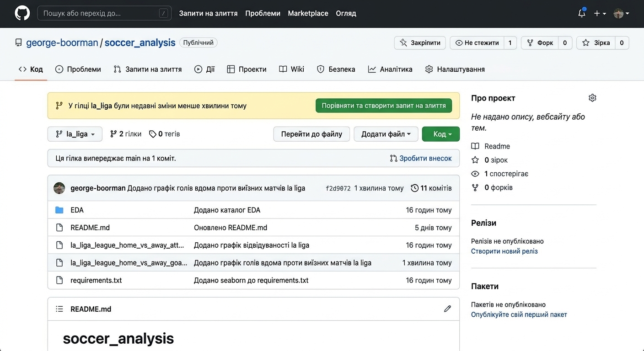The width and height of the screenshot is (644, 351).
Task: Switch to the Проблеми repository tab
Action: click(78, 69)
